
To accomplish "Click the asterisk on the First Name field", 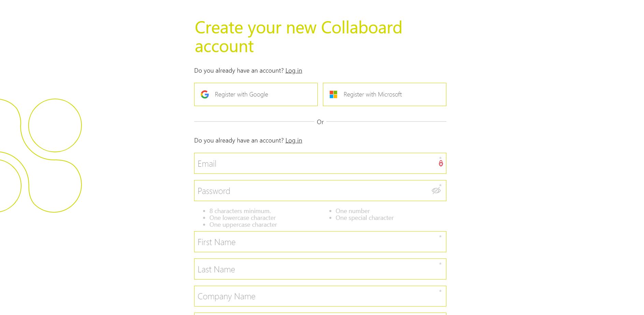I will [440, 236].
